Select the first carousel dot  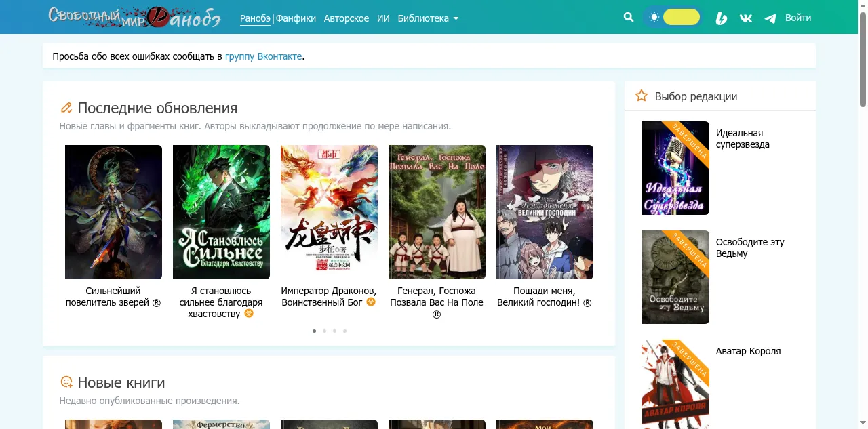(x=314, y=331)
